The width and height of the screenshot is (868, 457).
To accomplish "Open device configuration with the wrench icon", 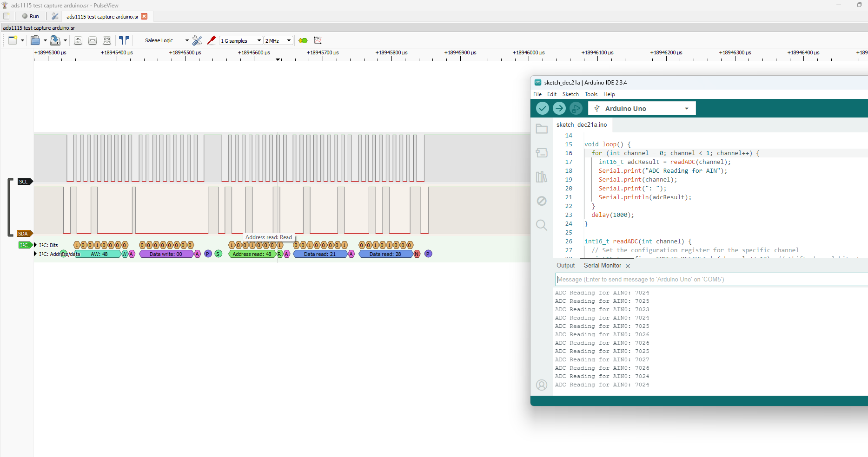I will pos(197,40).
